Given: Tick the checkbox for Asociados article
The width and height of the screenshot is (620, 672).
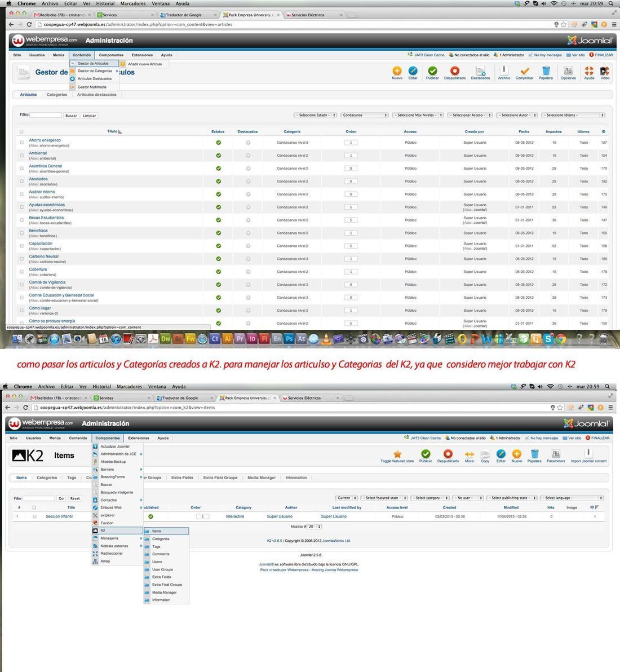Looking at the screenshot, I should coord(21,182).
